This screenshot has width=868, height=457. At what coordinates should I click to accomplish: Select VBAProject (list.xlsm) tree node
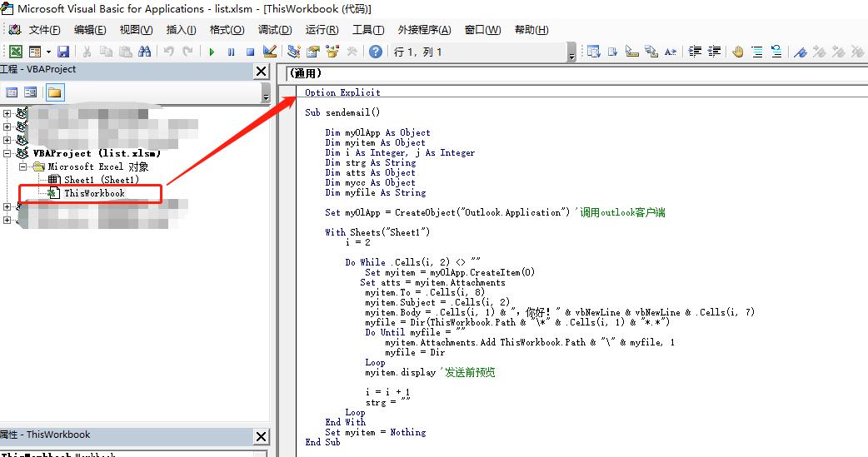pyautogui.click(x=97, y=153)
